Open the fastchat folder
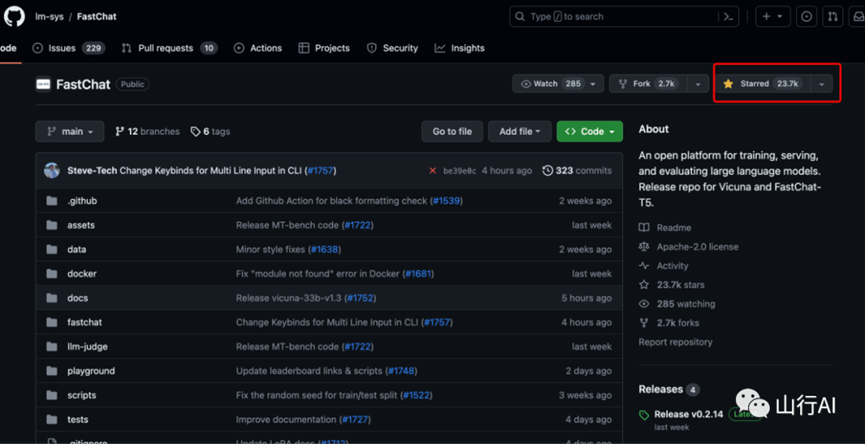865x444 pixels. [x=84, y=322]
